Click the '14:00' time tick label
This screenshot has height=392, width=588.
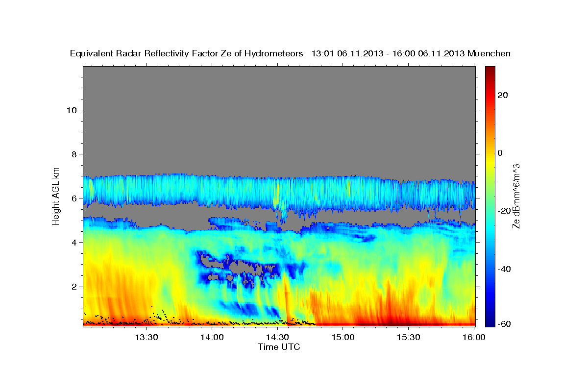212,338
